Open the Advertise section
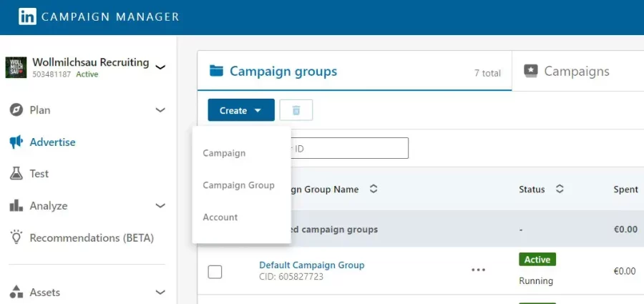This screenshot has height=304, width=644. click(52, 142)
